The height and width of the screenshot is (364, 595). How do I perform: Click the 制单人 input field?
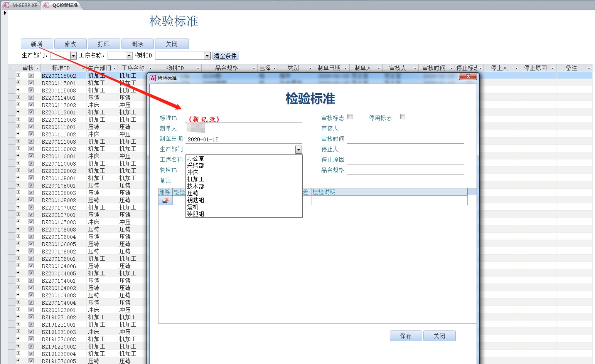point(244,128)
